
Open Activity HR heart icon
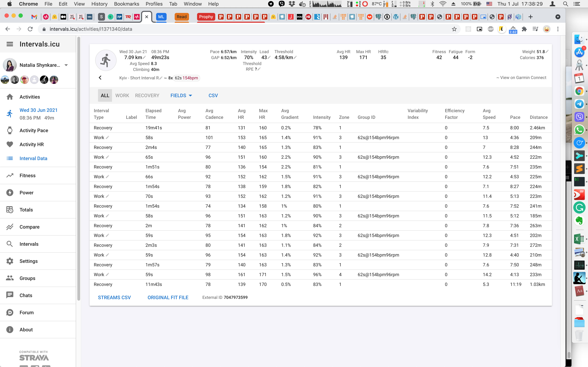click(10, 144)
